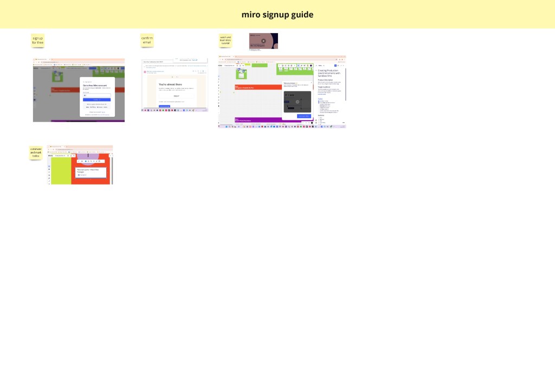Click 'Creating Production Like Environments' heading
This screenshot has height=392, width=555.
tap(329, 73)
